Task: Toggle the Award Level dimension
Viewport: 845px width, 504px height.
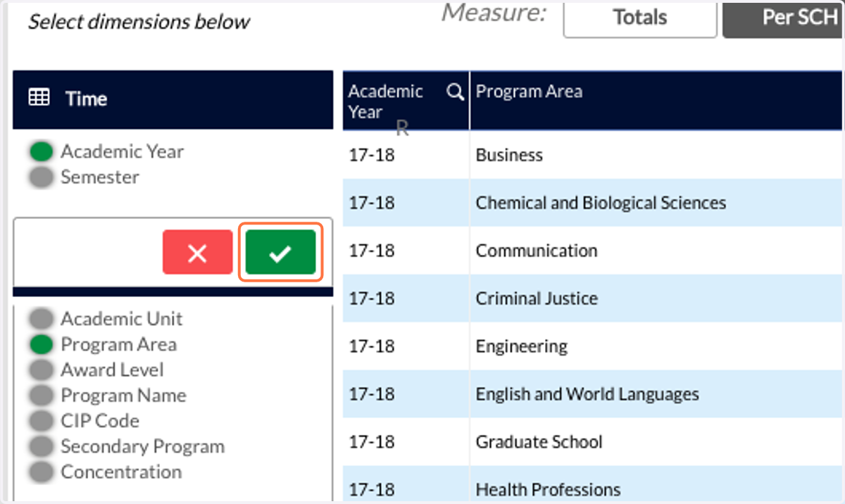Action: click(x=42, y=370)
